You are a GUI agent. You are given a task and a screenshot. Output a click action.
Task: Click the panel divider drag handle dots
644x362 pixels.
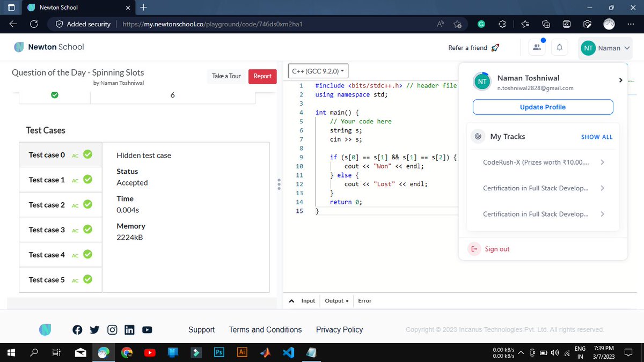click(x=279, y=184)
